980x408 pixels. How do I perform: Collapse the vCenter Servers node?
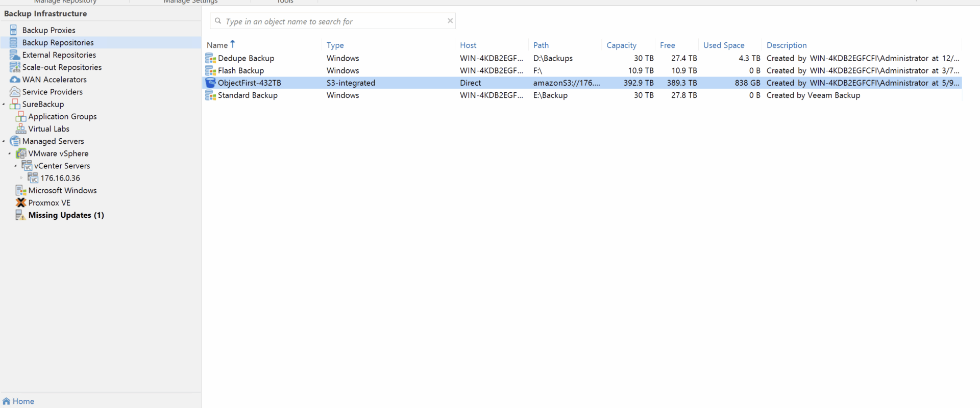[16, 166]
